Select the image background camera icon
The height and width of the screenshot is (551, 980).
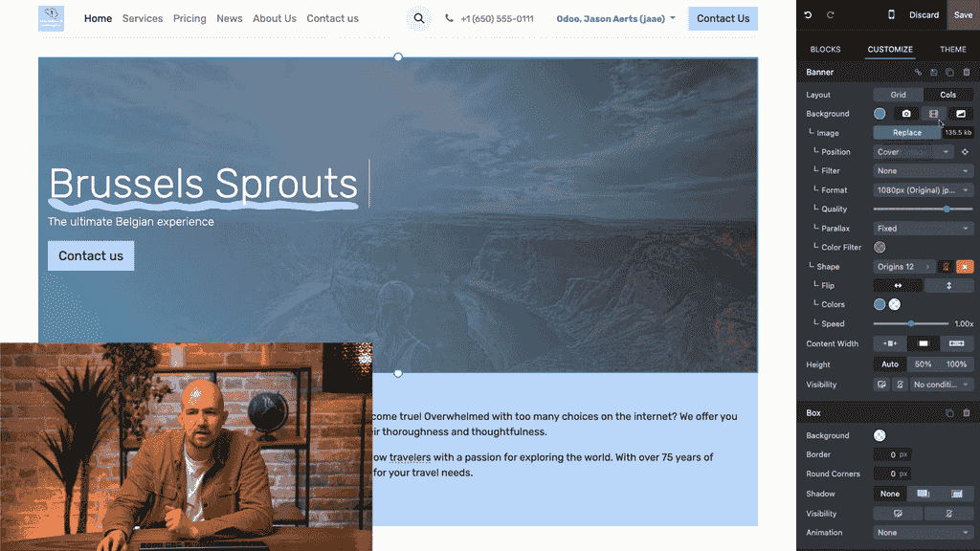pos(906,114)
